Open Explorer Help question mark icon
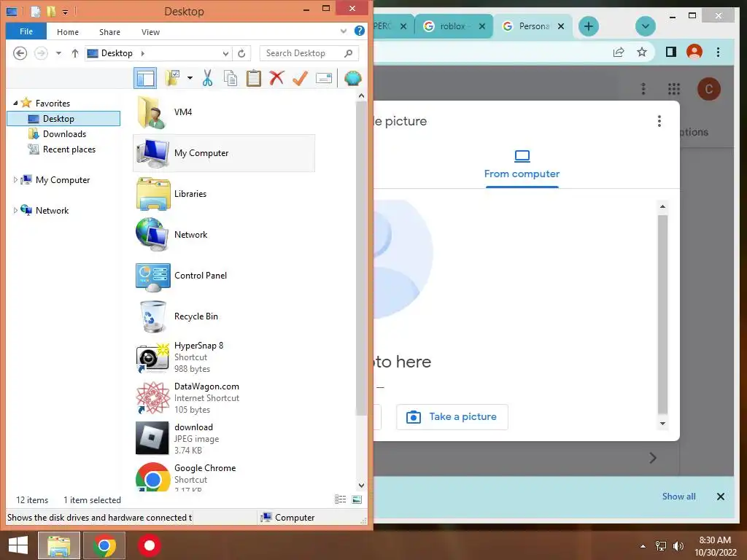This screenshot has height=560, width=747. tap(360, 31)
